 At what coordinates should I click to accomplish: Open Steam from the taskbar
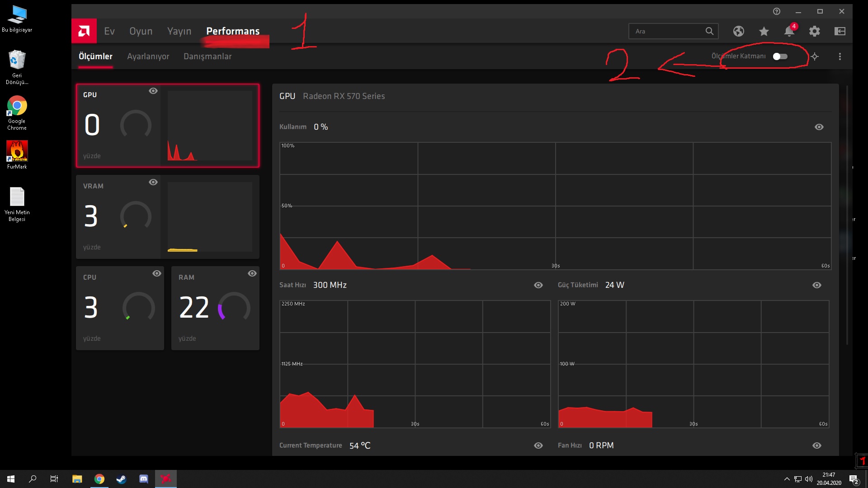(122, 479)
